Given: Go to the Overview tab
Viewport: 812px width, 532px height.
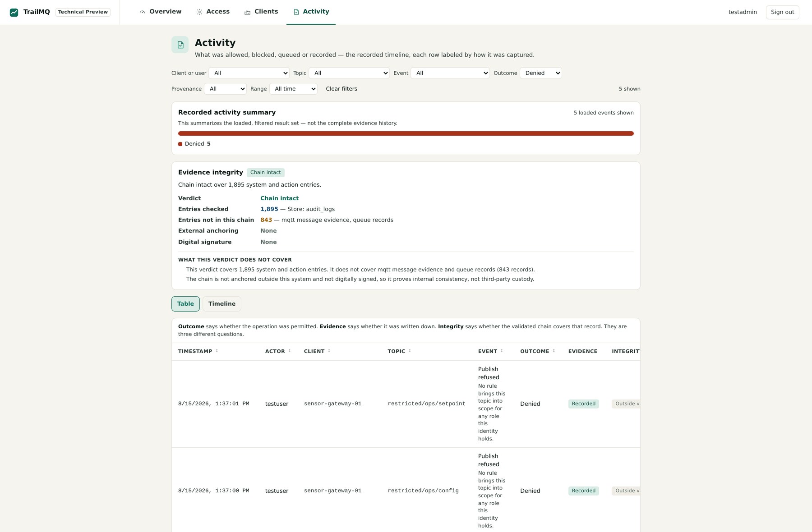Looking at the screenshot, I should (x=160, y=12).
